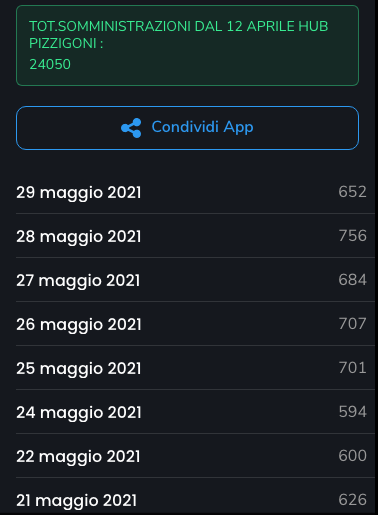Click the 684 count value

click(353, 280)
